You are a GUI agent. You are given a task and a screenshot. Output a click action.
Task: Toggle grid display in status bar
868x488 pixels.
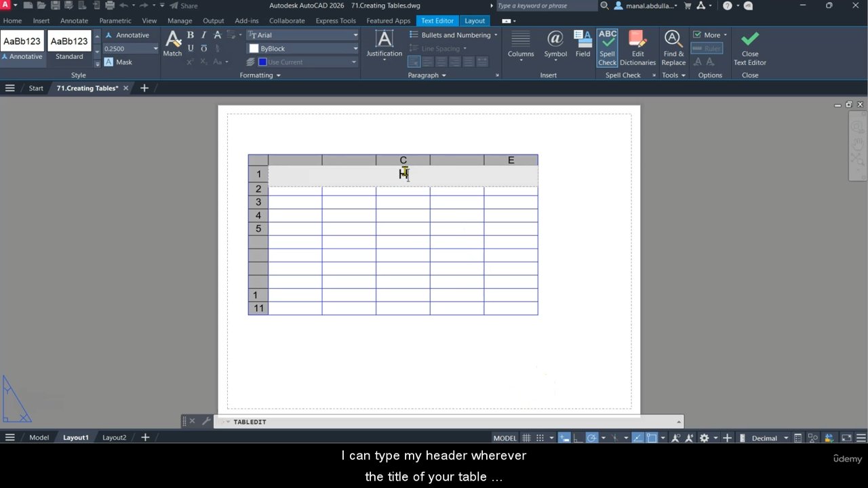tap(526, 438)
